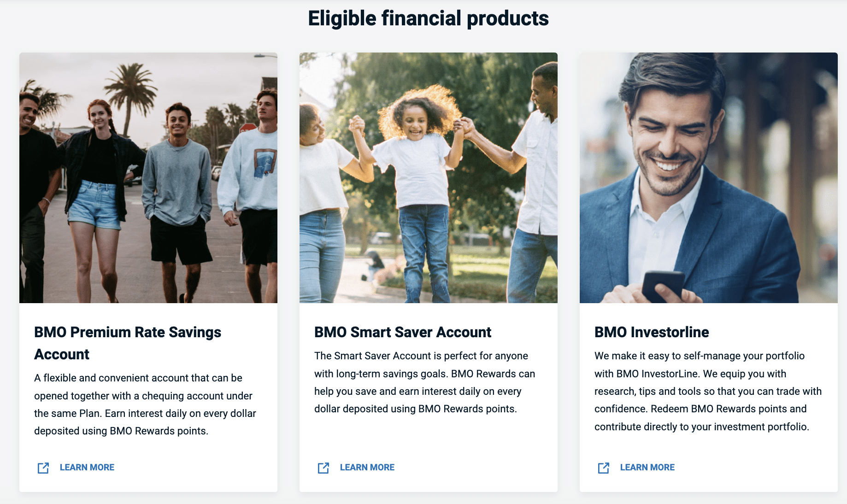Image resolution: width=847 pixels, height=504 pixels.
Task: Click the BMO Smart Saver Account title
Action: click(x=403, y=332)
